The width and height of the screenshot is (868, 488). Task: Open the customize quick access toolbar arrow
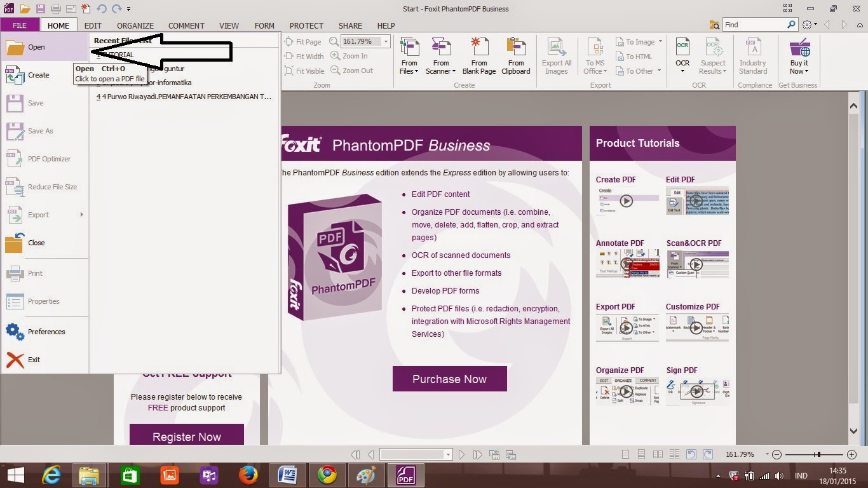pyautogui.click(x=129, y=9)
